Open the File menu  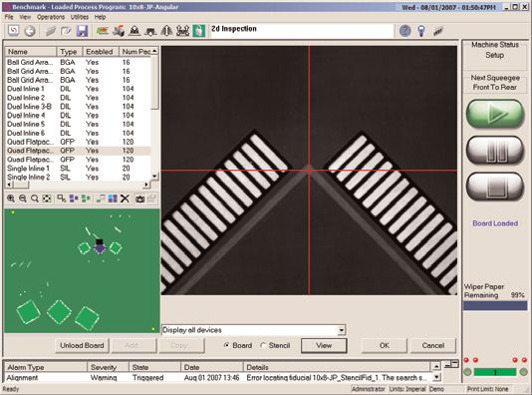click(9, 17)
